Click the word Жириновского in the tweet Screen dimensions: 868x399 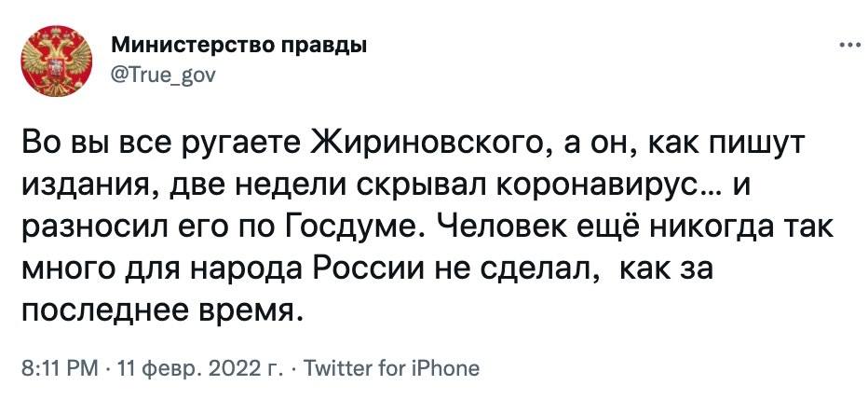coord(435,144)
